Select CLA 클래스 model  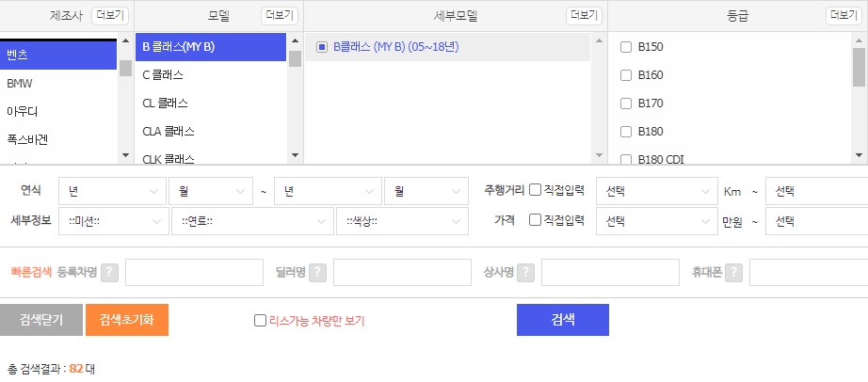[x=211, y=131]
